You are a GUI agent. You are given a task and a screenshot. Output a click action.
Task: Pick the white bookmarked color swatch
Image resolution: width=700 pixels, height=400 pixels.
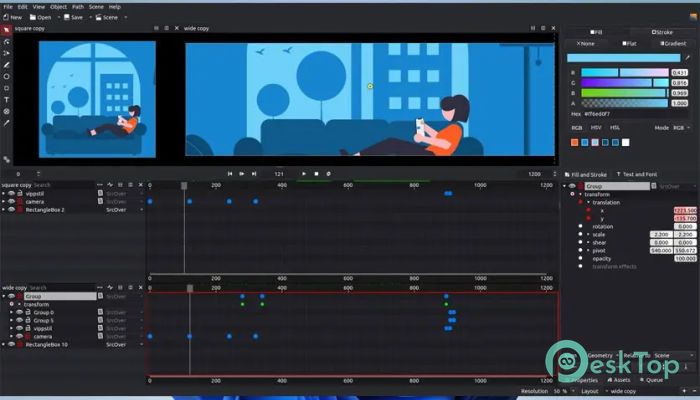625,142
